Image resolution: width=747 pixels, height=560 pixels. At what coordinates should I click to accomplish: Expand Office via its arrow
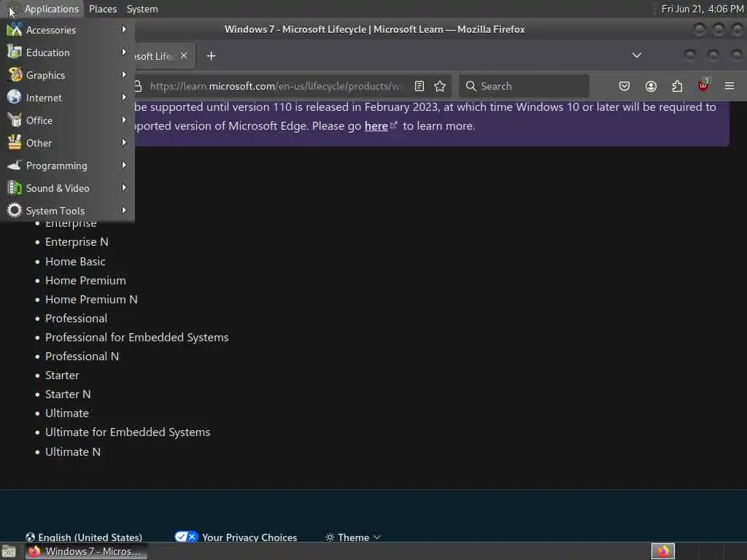tap(124, 120)
